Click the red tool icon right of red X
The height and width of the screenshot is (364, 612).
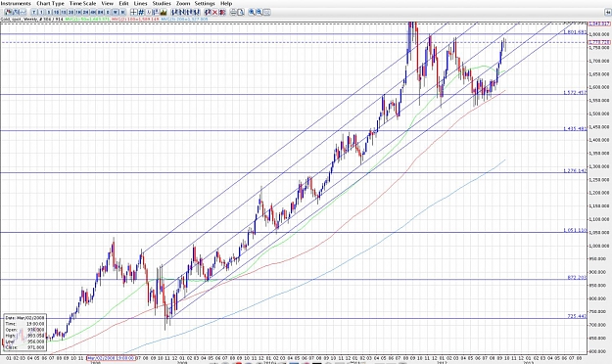(x=222, y=12)
